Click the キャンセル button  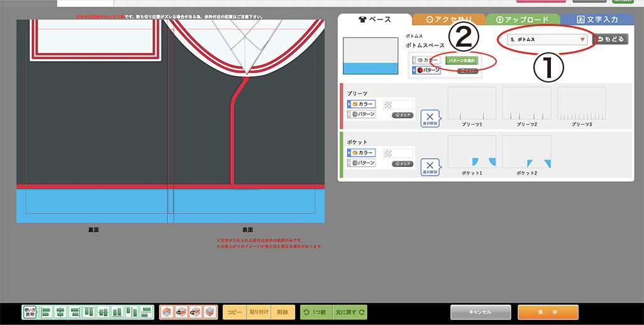coord(480,312)
